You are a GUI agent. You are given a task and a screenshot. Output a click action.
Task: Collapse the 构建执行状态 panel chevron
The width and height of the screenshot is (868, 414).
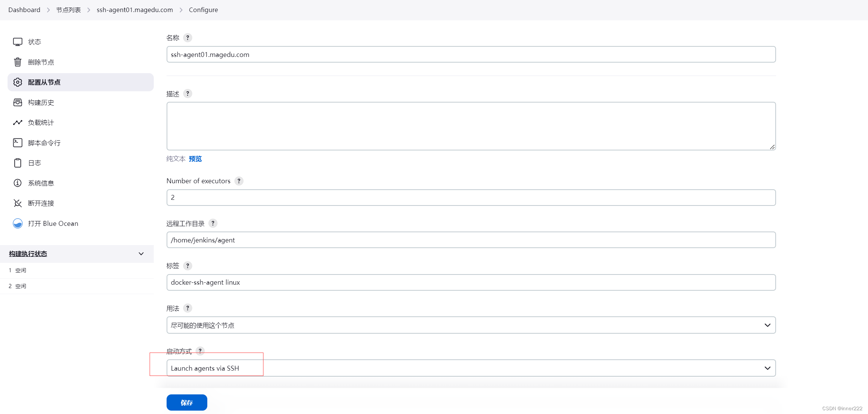coord(141,254)
